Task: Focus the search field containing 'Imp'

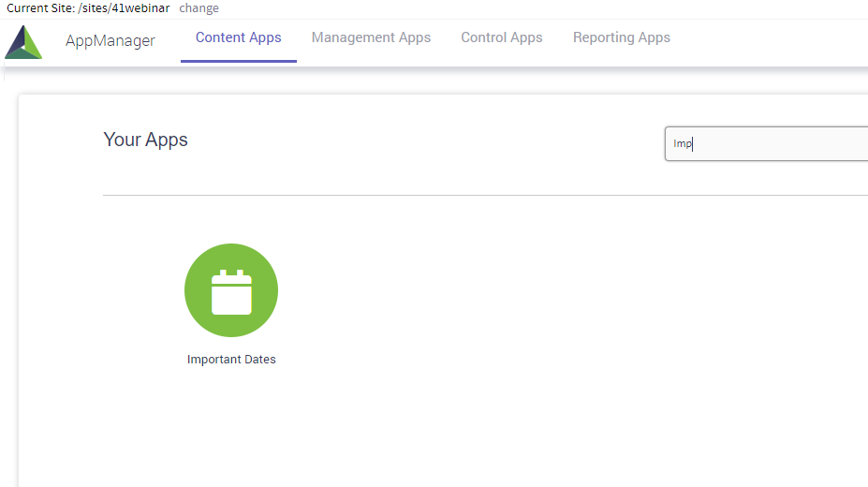Action: click(768, 143)
